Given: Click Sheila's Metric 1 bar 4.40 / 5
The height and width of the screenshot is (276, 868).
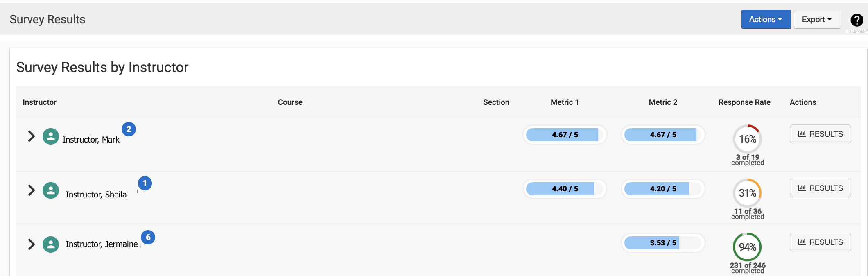Looking at the screenshot, I should pos(565,189).
